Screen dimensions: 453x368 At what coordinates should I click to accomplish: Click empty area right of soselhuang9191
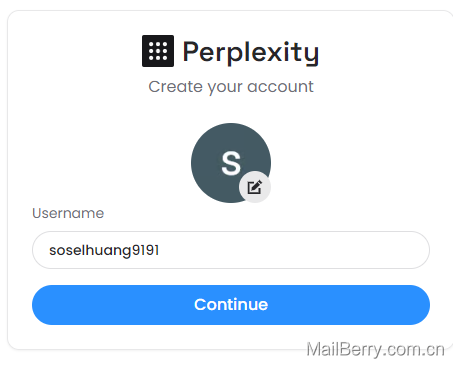(293, 250)
